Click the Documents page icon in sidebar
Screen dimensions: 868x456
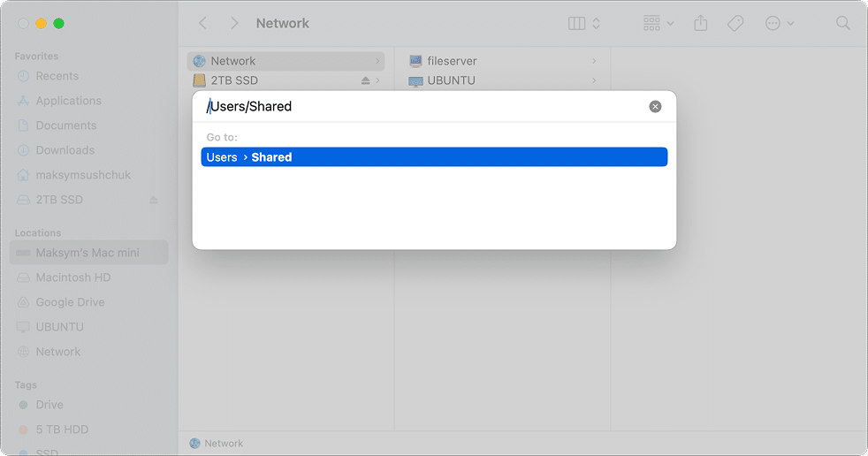point(23,125)
